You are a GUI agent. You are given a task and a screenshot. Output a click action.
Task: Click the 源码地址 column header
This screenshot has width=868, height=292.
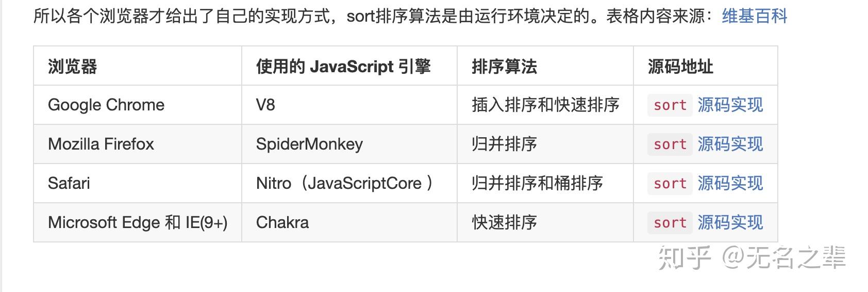[x=680, y=67]
